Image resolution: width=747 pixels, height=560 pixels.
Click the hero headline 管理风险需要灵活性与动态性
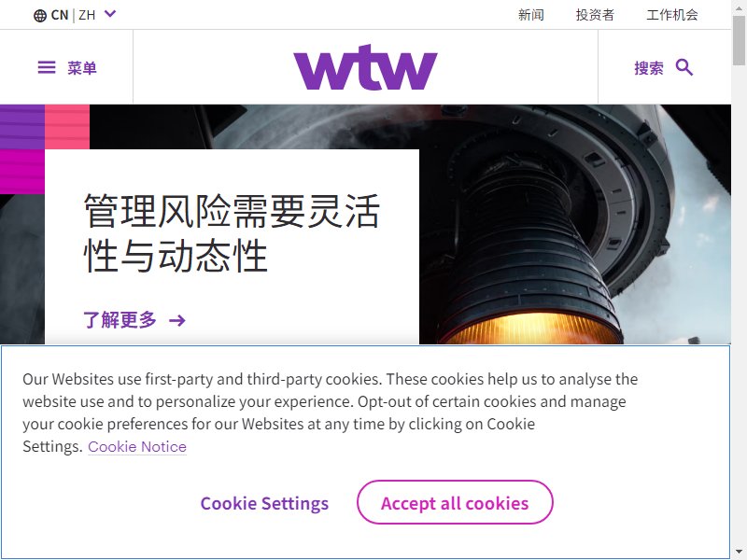232,232
